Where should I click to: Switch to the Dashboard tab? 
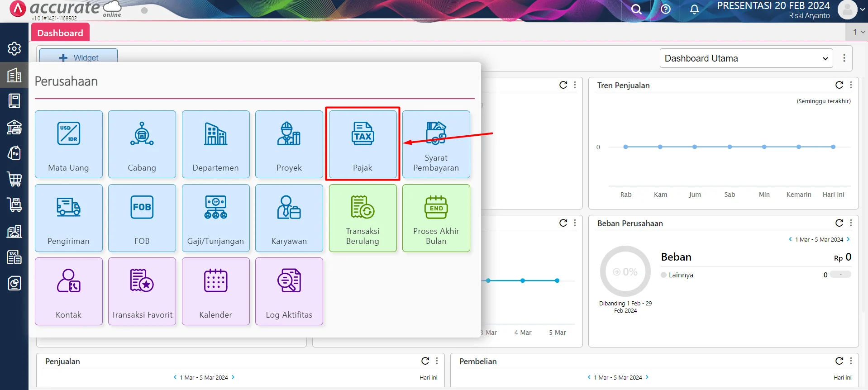pos(60,33)
